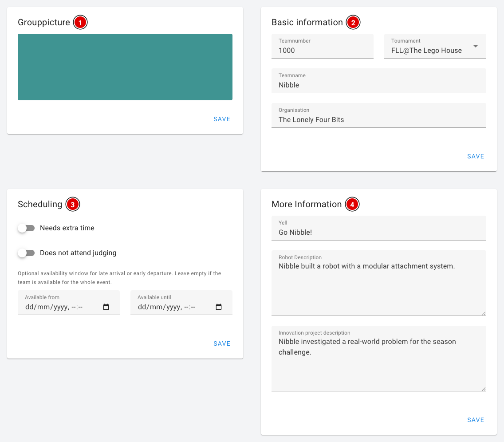
Task: Click the Basic information heading
Action: coord(307,22)
